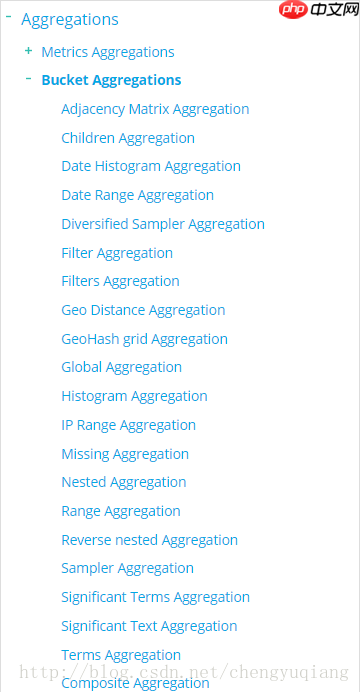Select the Bucket Aggregations heading
Viewport: 360px width, 692px height.
pos(111,80)
